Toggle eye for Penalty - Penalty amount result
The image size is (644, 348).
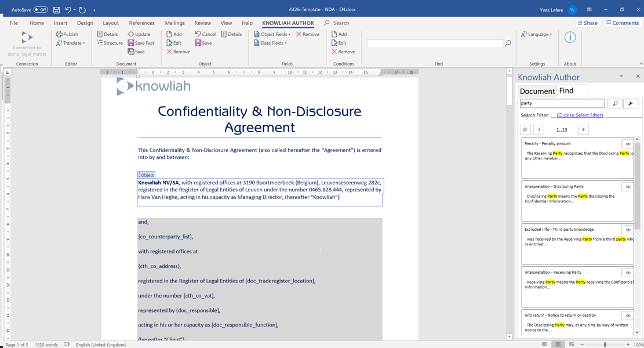[x=628, y=144]
